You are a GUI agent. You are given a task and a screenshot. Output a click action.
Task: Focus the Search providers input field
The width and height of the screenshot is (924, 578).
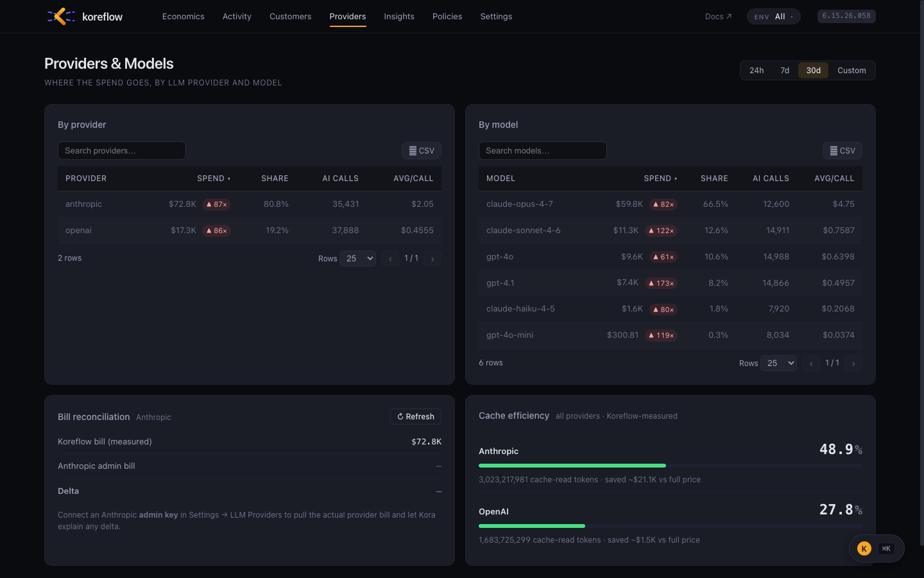coord(122,151)
